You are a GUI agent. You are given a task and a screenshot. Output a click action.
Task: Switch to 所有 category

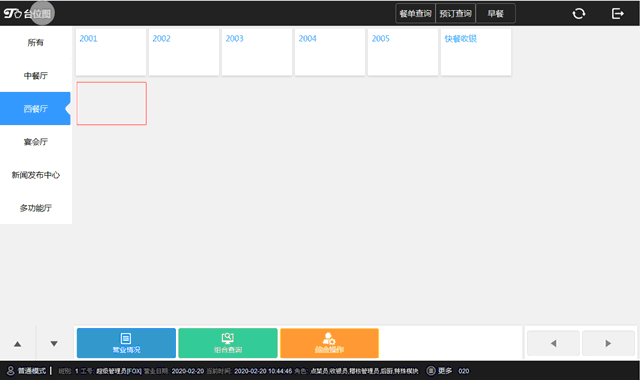[x=36, y=42]
